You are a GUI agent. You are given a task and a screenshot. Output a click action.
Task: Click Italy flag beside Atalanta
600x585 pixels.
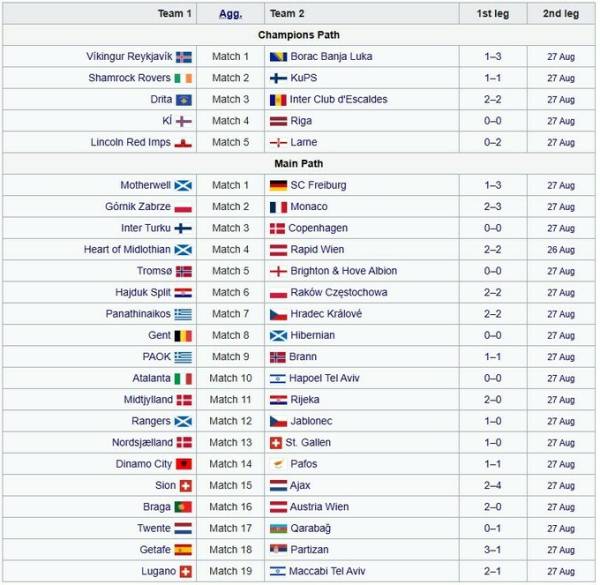coord(183,379)
